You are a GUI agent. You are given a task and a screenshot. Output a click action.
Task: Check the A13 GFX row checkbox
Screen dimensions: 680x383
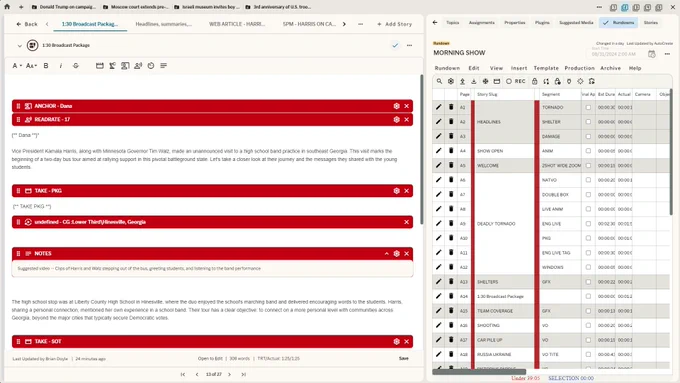tap(588, 282)
